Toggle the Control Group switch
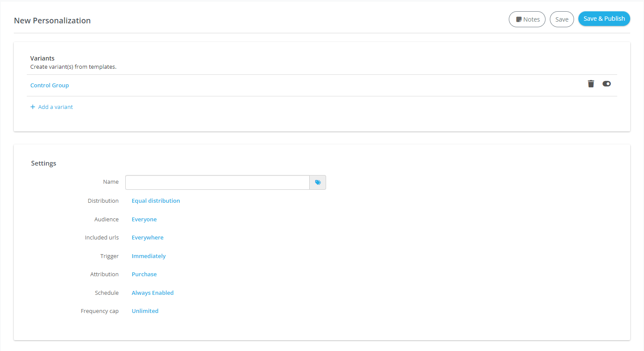The height and width of the screenshot is (351, 644). 606,84
